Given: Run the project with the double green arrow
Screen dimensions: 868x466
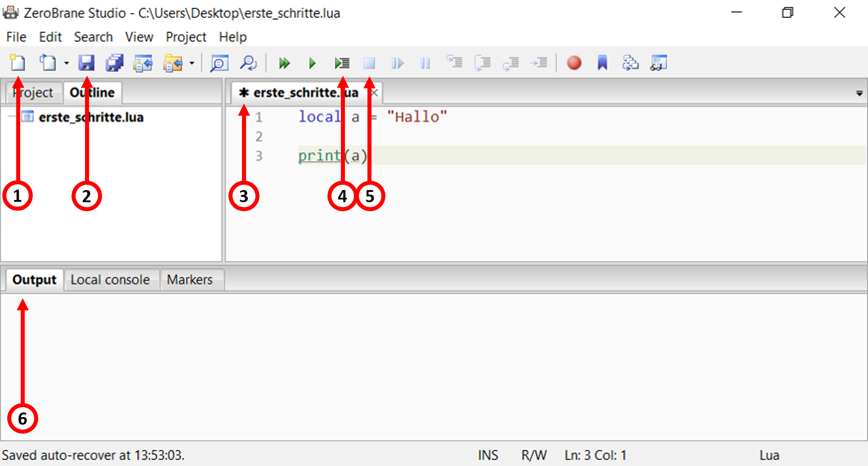Looking at the screenshot, I should pos(284,63).
